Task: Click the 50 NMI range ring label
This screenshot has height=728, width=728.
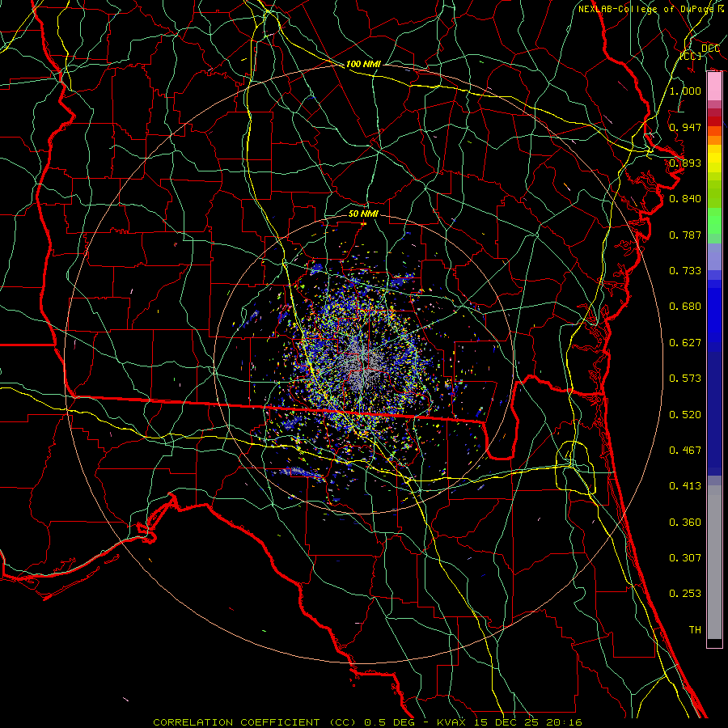Action: [363, 214]
